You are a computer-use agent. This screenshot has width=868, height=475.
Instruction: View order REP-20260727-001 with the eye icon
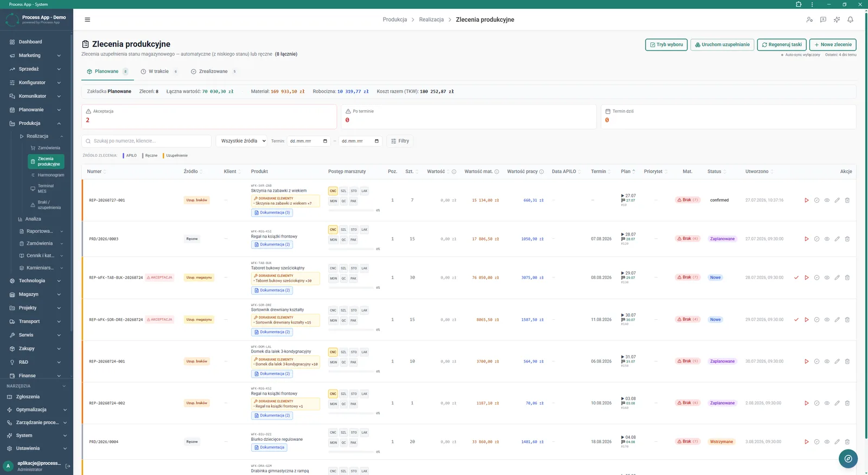827,200
